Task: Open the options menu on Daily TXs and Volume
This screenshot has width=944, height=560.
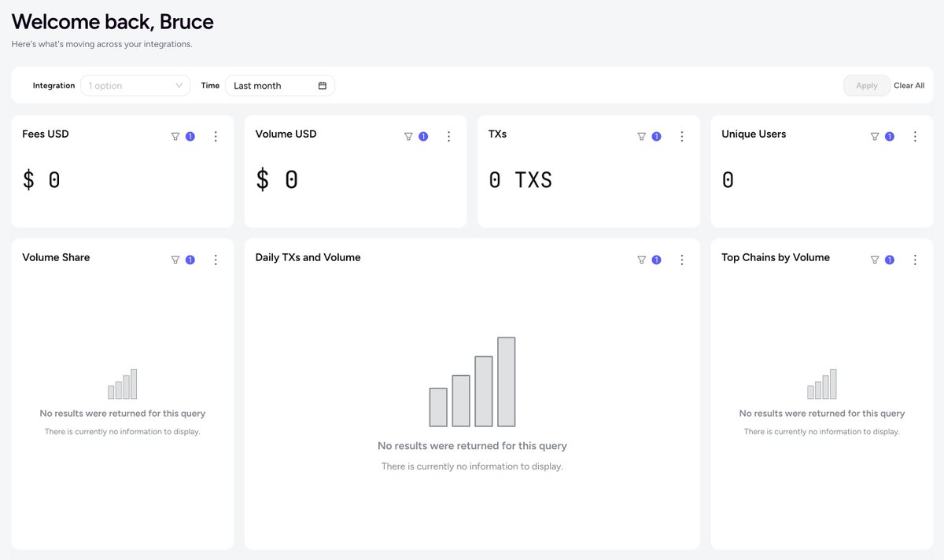Action: 682,260
